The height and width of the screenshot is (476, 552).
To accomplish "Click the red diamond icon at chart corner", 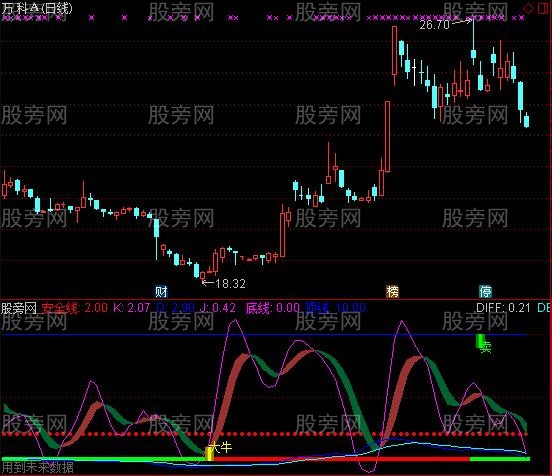I will (x=528, y=8).
